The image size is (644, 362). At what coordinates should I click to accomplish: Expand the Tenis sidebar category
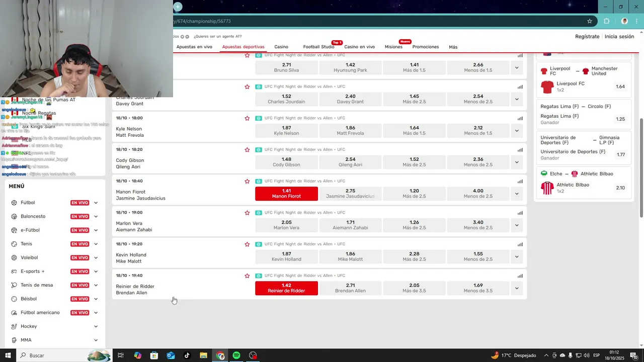coord(96,244)
